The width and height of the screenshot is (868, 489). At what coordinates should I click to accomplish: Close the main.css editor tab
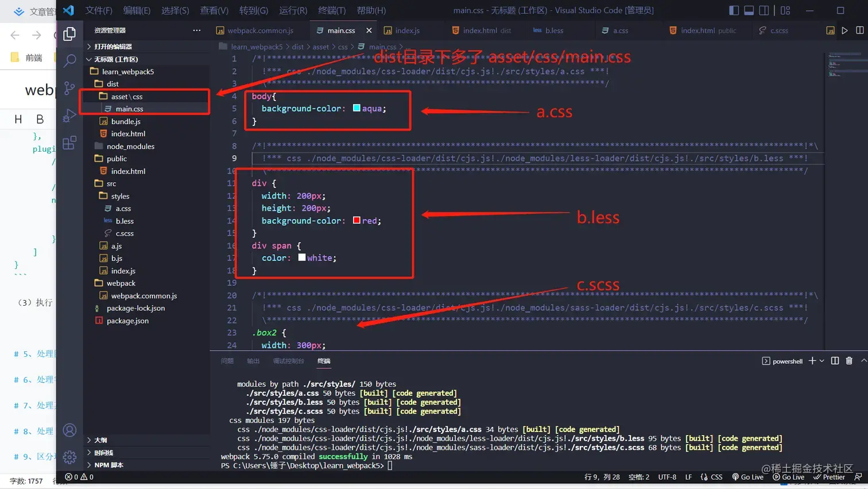369,30
